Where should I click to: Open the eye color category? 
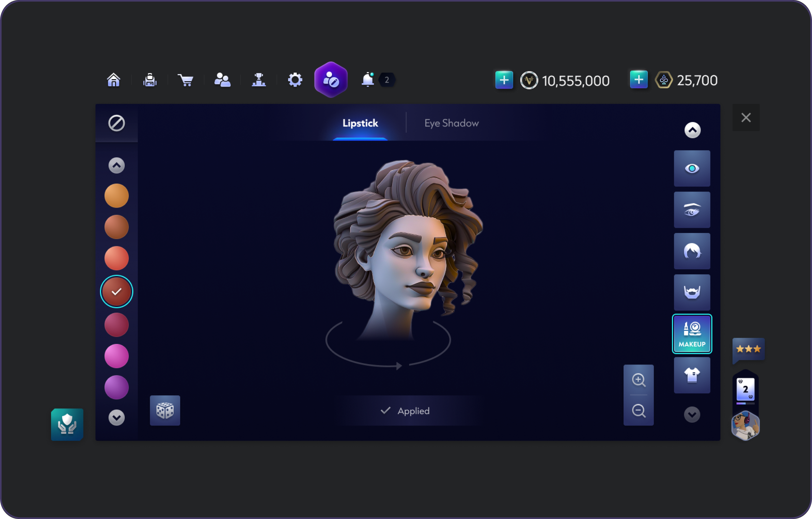pyautogui.click(x=692, y=169)
